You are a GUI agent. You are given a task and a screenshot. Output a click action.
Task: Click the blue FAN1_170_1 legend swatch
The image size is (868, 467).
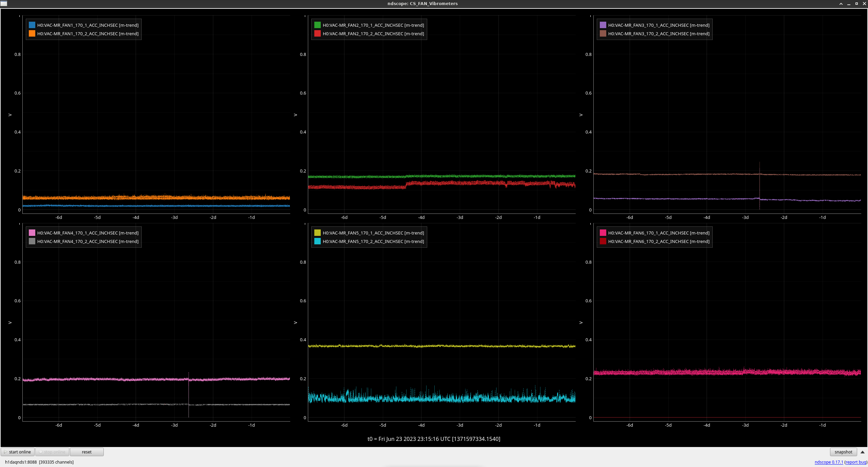point(32,25)
